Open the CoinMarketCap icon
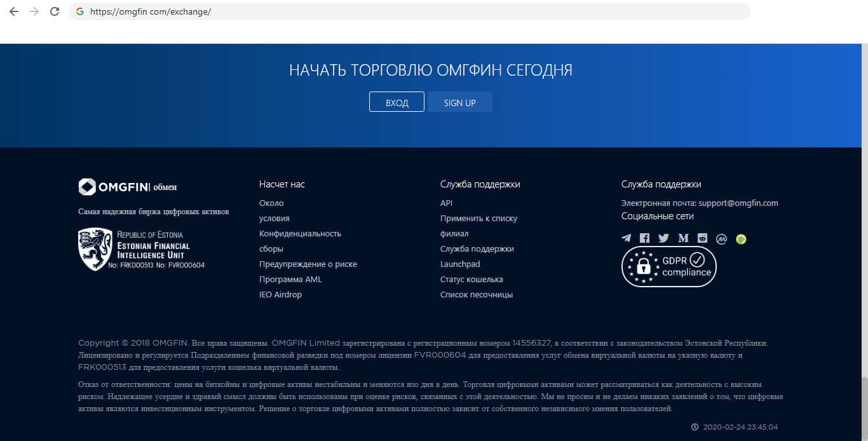 tap(721, 239)
